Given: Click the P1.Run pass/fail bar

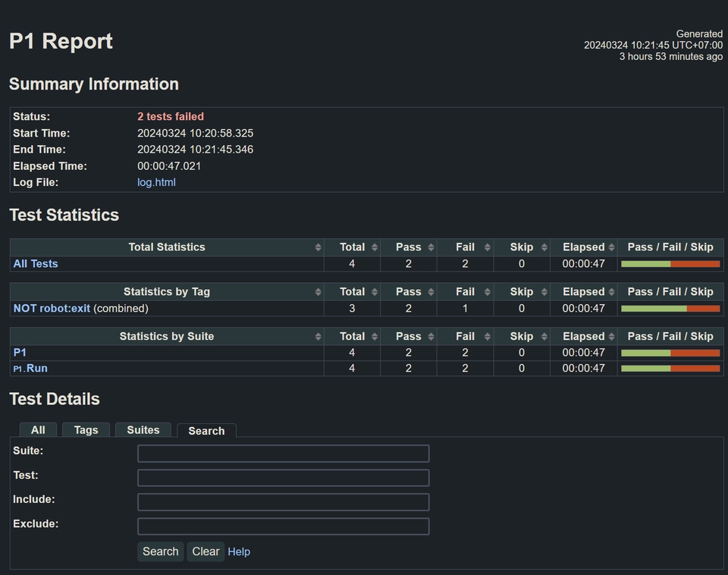Looking at the screenshot, I should (x=670, y=369).
